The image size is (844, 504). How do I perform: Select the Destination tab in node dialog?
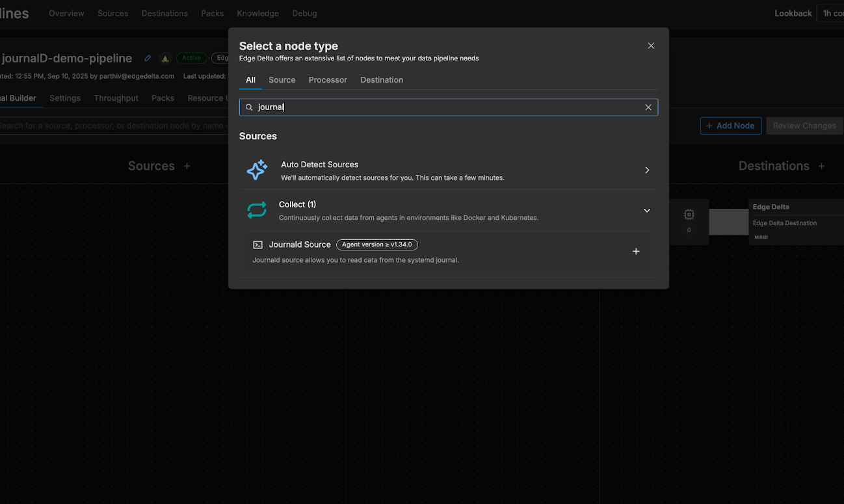click(382, 80)
